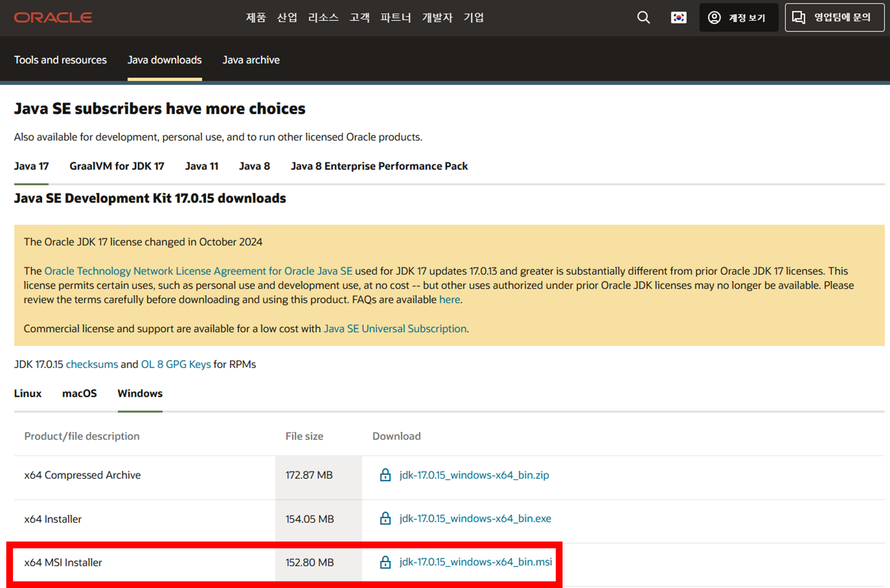890x588 pixels.
Task: Click the Korean flag country selector
Action: 678,18
